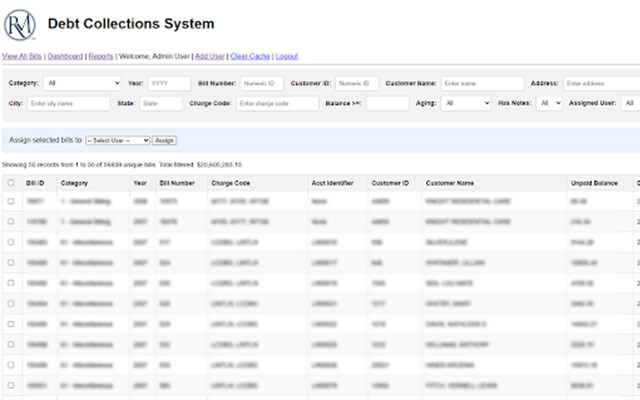640x400 pixels.
Task: Click the Welcome, Admin User text
Action: 154,56
